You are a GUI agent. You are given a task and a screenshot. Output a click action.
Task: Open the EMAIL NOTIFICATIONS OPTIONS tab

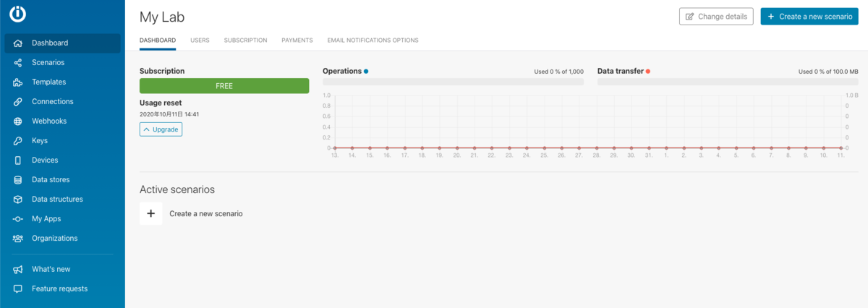coord(373,40)
